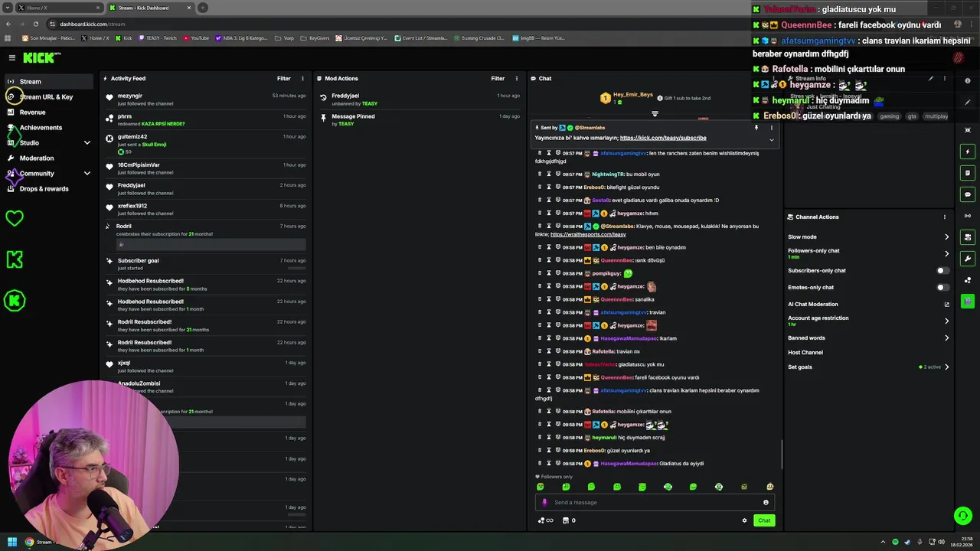Timeout NightwingTR with hourglass icon
980x551 pixels.
(x=549, y=174)
